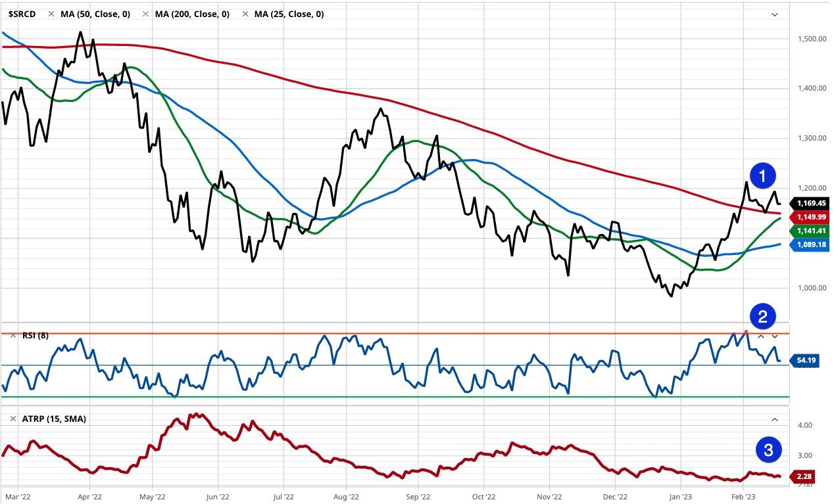This screenshot has height=504, width=834.
Task: Click the Jul '22 date label
Action: 283,497
